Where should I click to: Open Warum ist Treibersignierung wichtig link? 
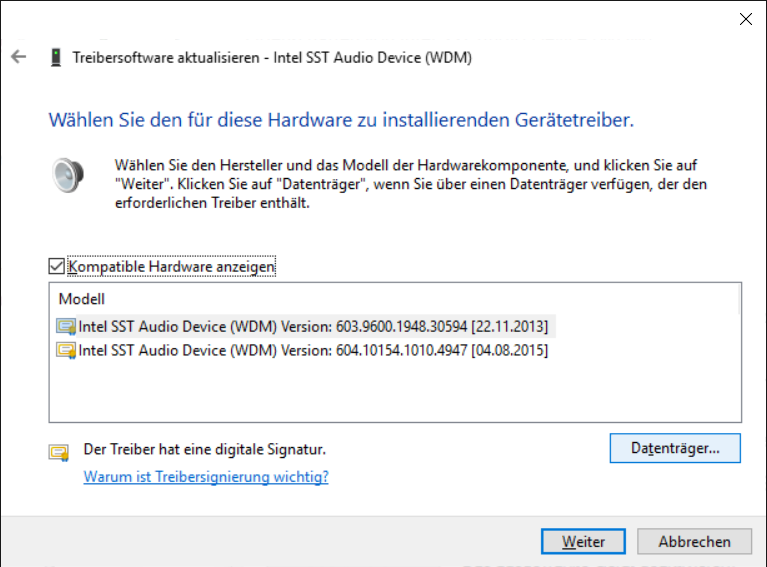[x=206, y=476]
